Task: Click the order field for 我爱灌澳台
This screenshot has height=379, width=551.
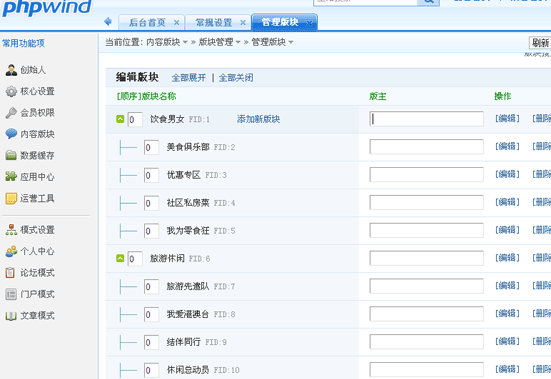Action: 151,314
